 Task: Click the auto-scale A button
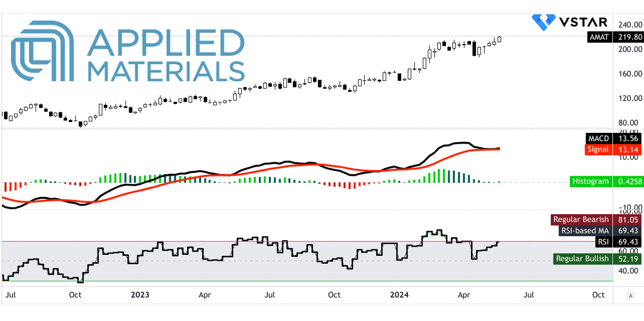pyautogui.click(x=631, y=295)
